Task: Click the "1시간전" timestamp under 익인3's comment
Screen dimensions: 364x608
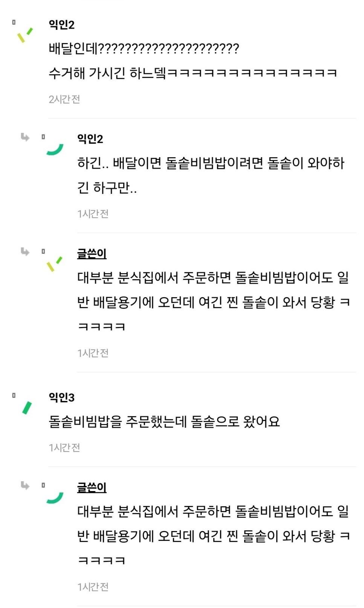Action: pos(64,448)
